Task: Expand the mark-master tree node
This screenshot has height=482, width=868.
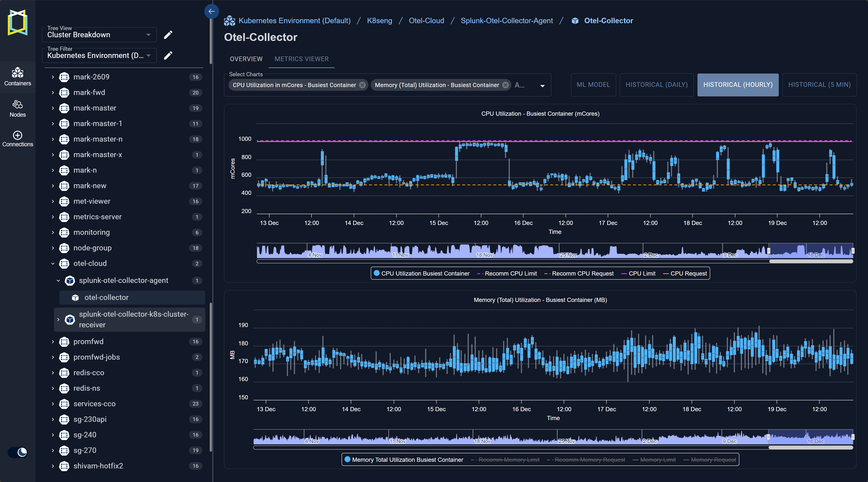Action: coord(53,108)
